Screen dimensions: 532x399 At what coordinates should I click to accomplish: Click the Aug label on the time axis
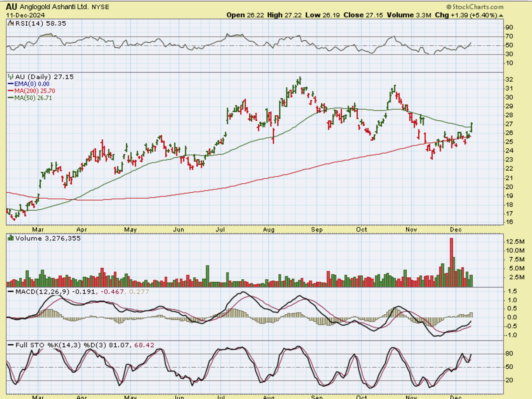click(269, 230)
